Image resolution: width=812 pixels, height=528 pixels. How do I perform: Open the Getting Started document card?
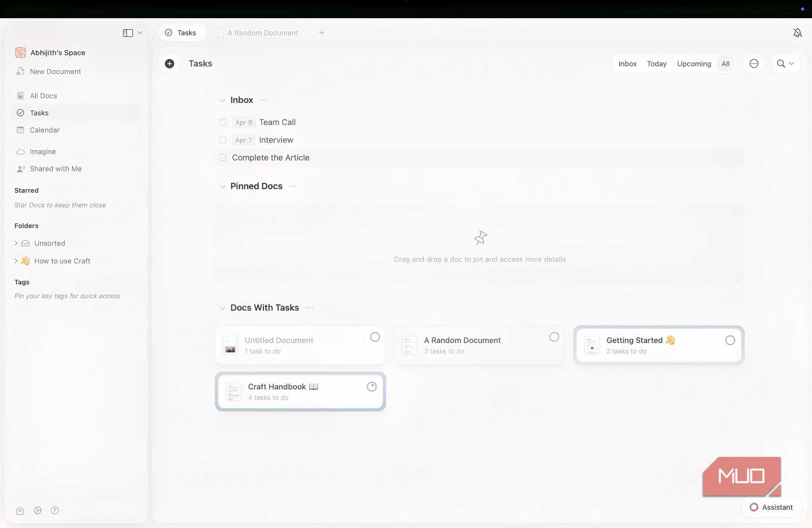coord(658,344)
